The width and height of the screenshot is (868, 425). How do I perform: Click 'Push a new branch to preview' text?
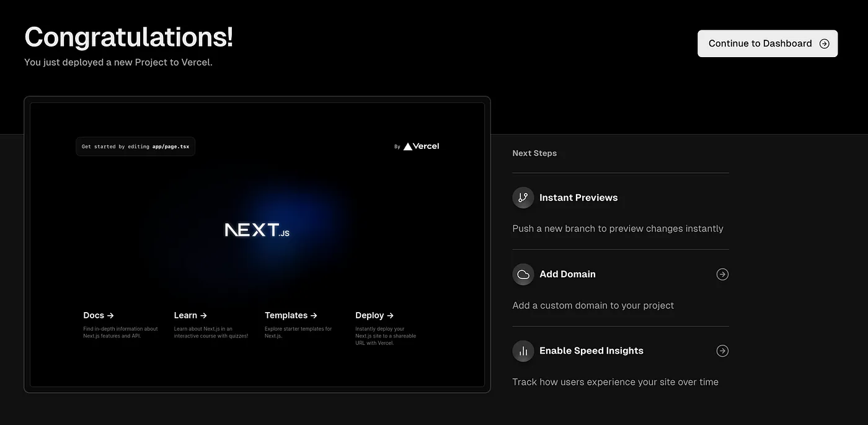[x=618, y=228]
